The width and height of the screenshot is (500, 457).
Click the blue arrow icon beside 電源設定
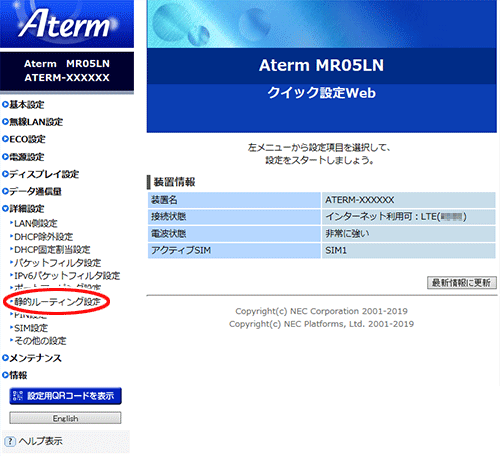(5, 156)
